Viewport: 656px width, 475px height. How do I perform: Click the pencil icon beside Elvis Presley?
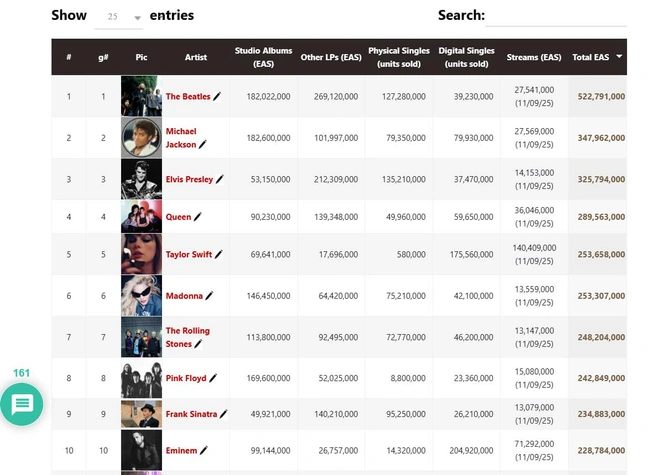pyautogui.click(x=219, y=180)
